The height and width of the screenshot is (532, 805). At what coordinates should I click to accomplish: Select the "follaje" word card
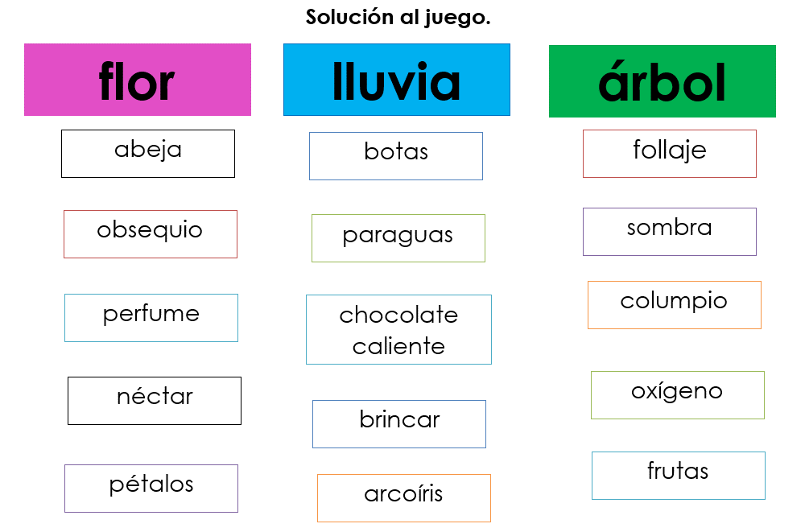click(x=670, y=153)
